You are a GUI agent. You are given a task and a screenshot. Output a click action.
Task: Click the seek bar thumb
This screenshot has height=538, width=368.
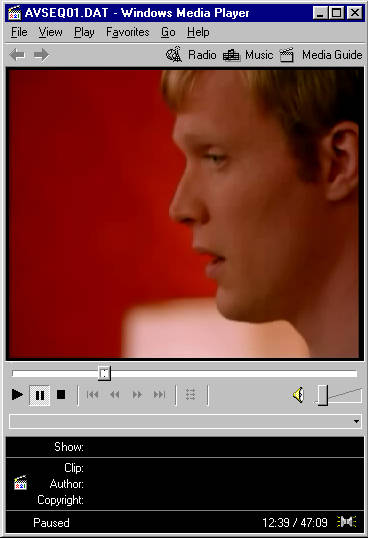104,373
